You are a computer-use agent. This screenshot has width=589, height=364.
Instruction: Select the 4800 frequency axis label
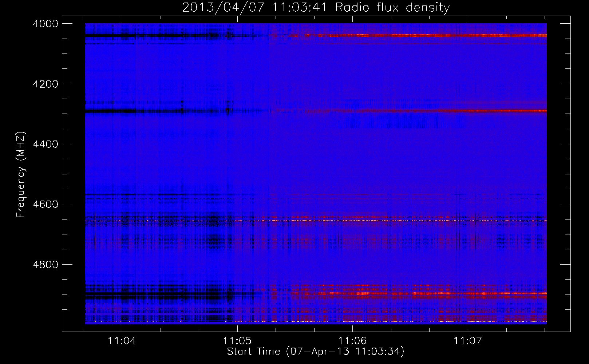[46, 265]
